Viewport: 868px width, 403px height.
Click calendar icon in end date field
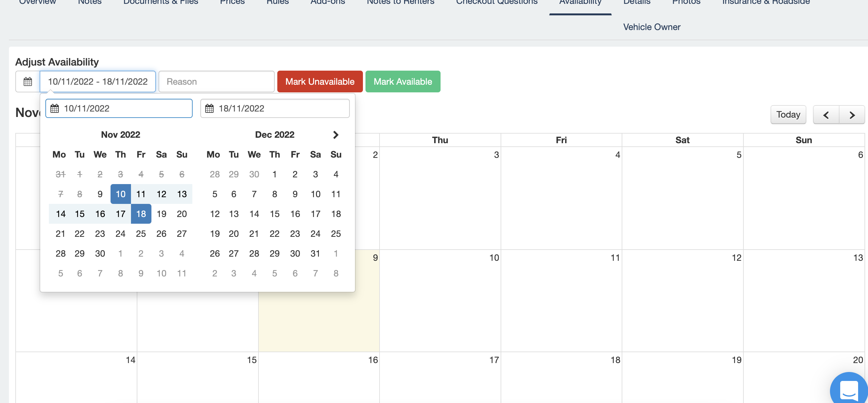coord(209,109)
